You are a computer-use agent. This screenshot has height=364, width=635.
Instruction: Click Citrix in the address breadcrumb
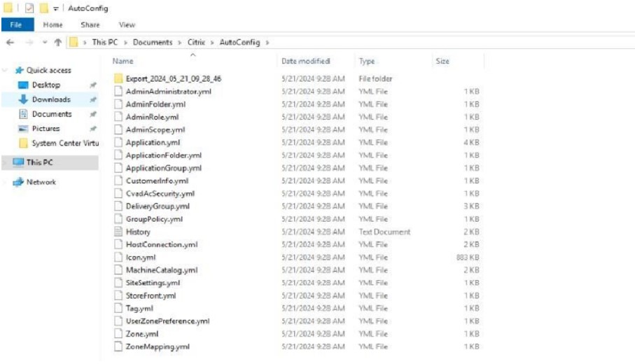(195, 43)
